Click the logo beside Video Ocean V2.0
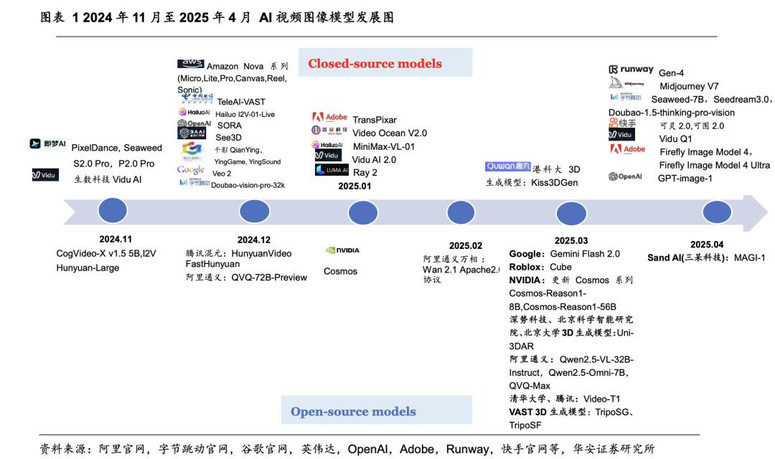775x459 pixels. [329, 130]
